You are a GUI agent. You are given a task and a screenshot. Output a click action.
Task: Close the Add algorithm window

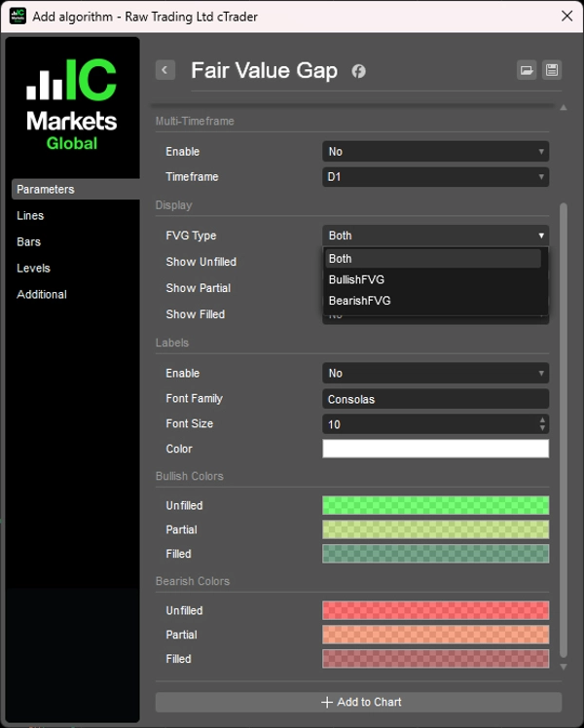click(x=566, y=16)
